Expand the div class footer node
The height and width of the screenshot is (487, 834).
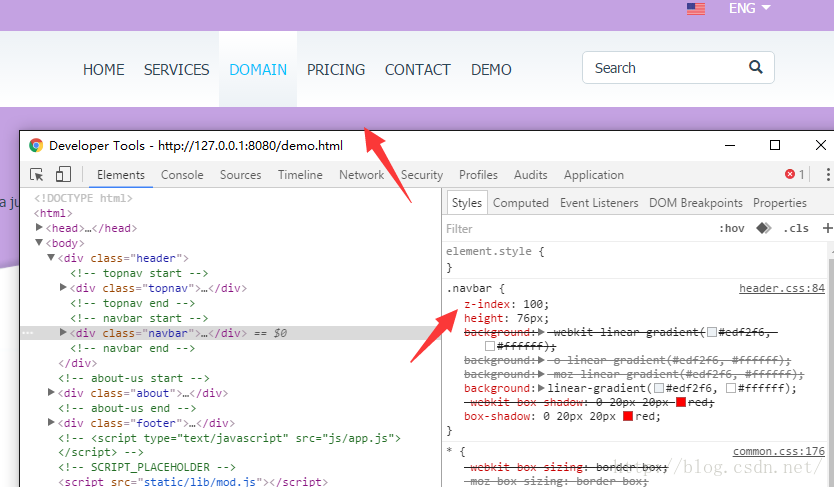point(51,422)
